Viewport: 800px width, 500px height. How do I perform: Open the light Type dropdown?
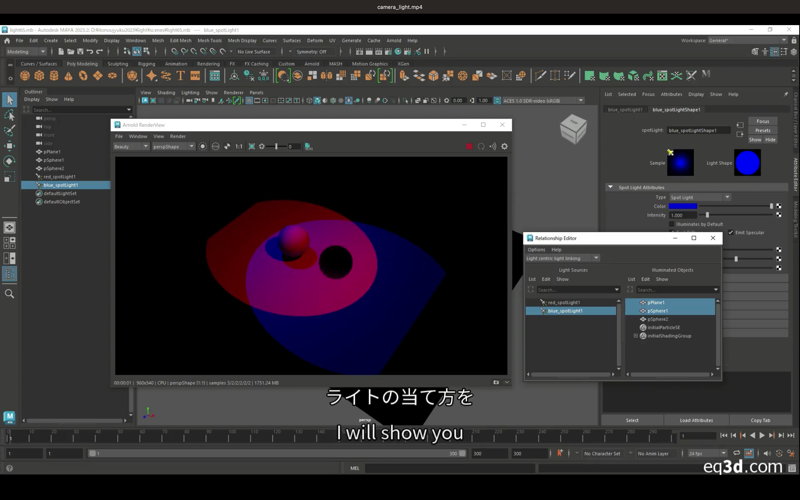(x=699, y=197)
